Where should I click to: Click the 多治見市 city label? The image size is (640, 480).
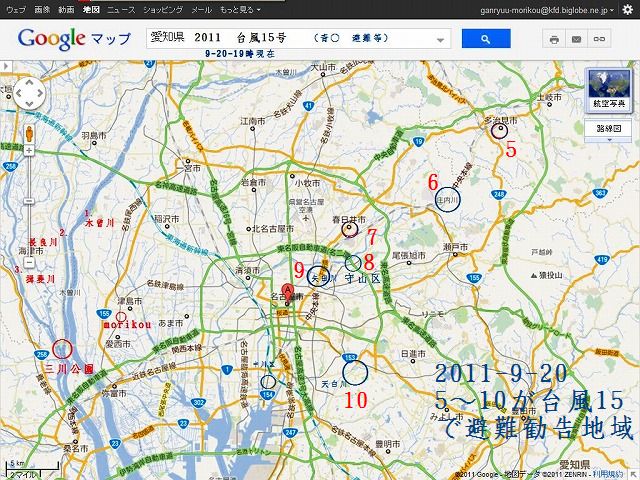[500, 120]
